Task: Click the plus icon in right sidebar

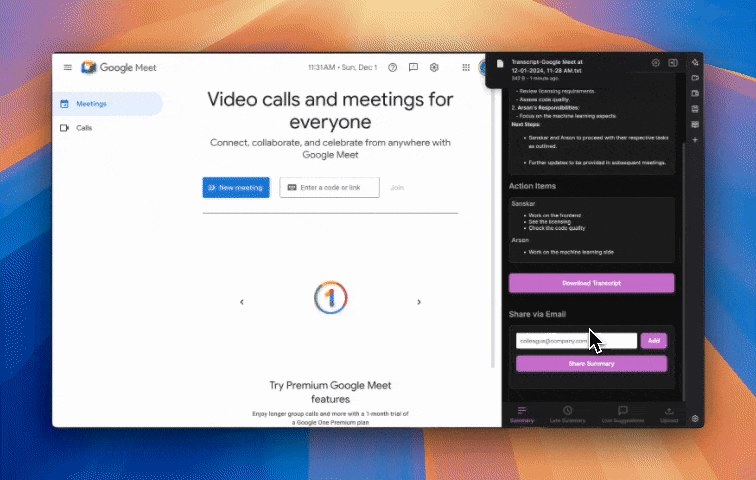Action: (x=695, y=140)
